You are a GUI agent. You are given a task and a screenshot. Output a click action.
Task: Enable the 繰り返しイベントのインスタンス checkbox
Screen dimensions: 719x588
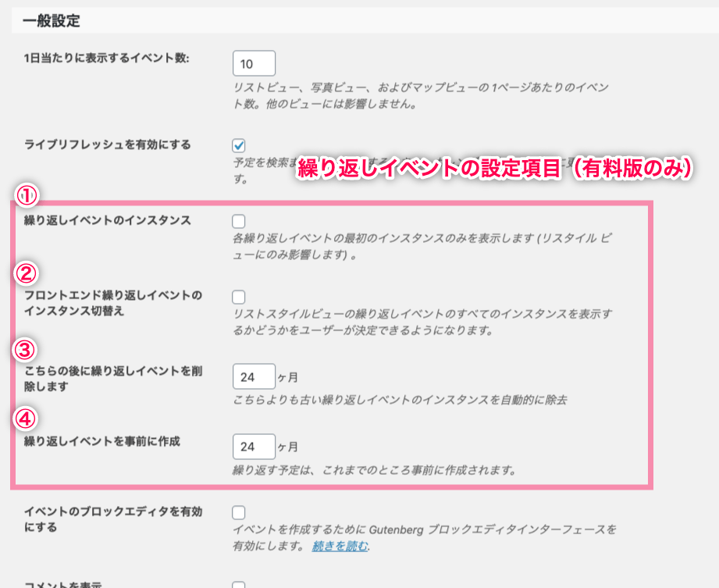click(x=238, y=221)
